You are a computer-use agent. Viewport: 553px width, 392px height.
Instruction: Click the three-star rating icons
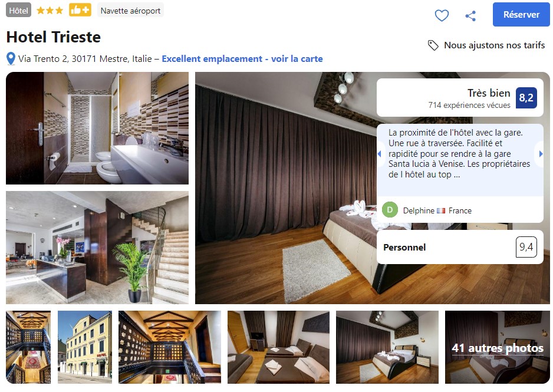tap(50, 10)
